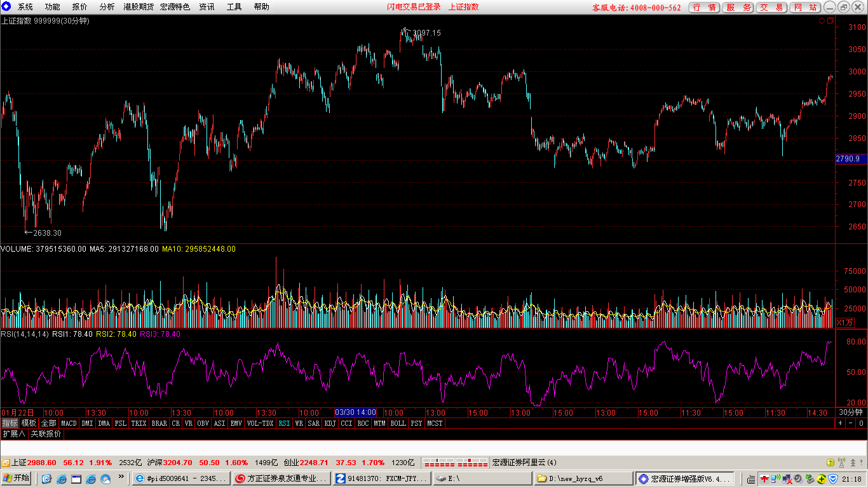868x488 pixels.
Task: Zoom out chart with minus button
Action: [850, 423]
